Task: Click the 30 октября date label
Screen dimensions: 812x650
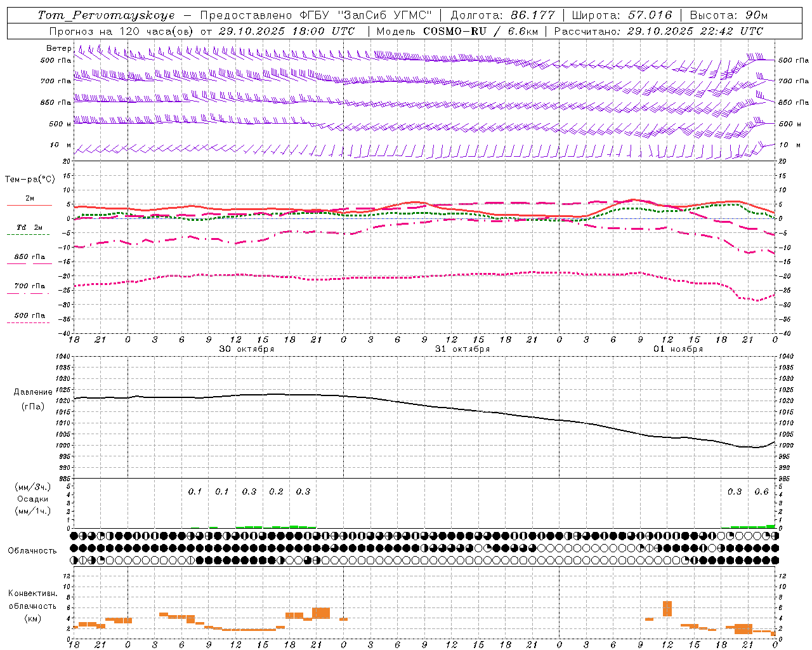Action: [247, 349]
